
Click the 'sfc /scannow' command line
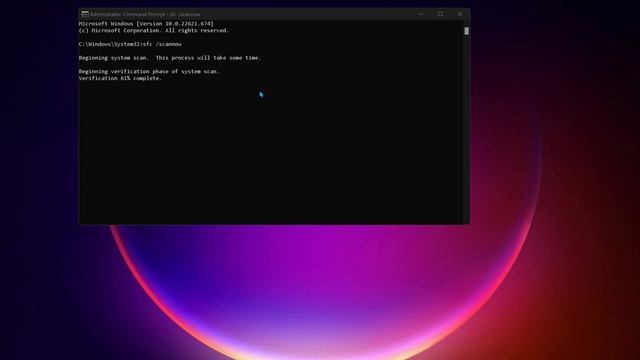point(130,44)
